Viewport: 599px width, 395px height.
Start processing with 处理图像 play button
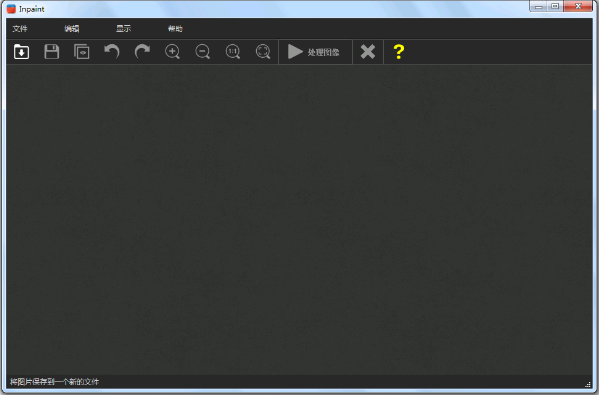click(315, 52)
